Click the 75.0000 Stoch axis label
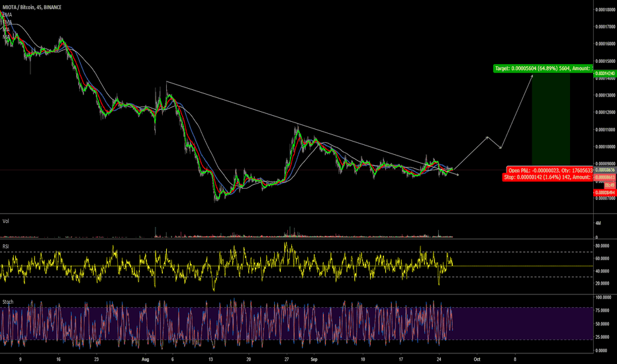This screenshot has height=364, width=617. pos(602,310)
